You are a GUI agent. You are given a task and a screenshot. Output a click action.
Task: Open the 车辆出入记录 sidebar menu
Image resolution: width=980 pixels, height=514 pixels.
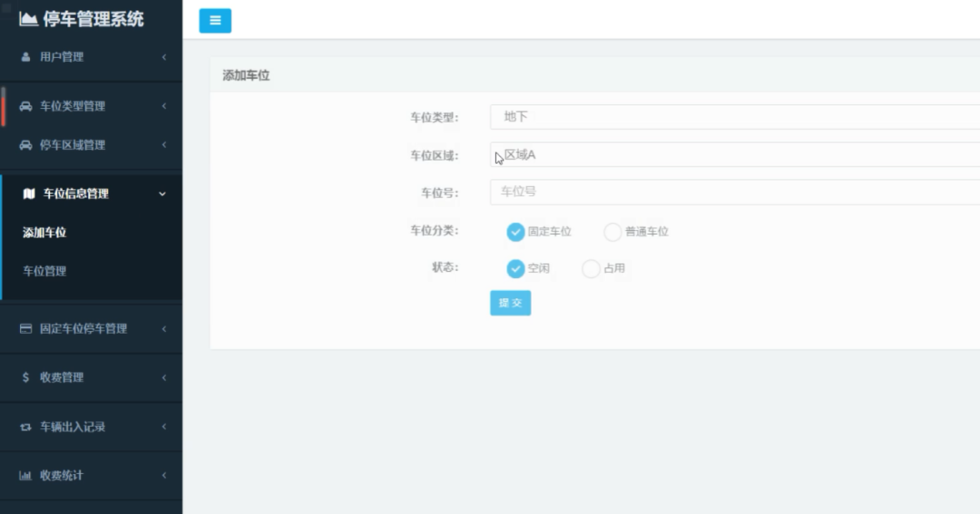coord(92,427)
